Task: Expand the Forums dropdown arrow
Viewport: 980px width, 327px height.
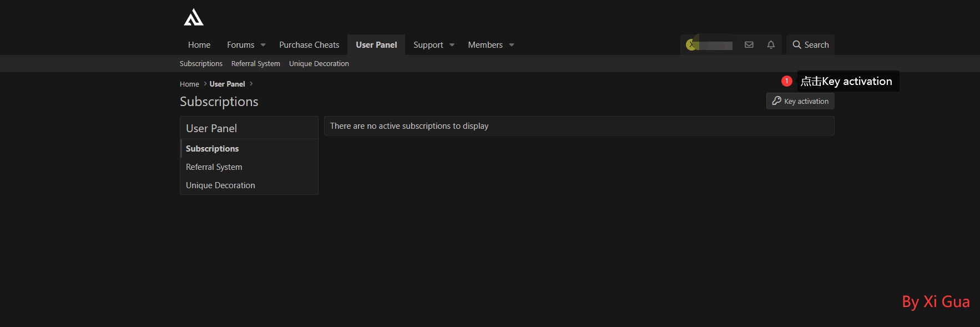Action: coord(263,45)
